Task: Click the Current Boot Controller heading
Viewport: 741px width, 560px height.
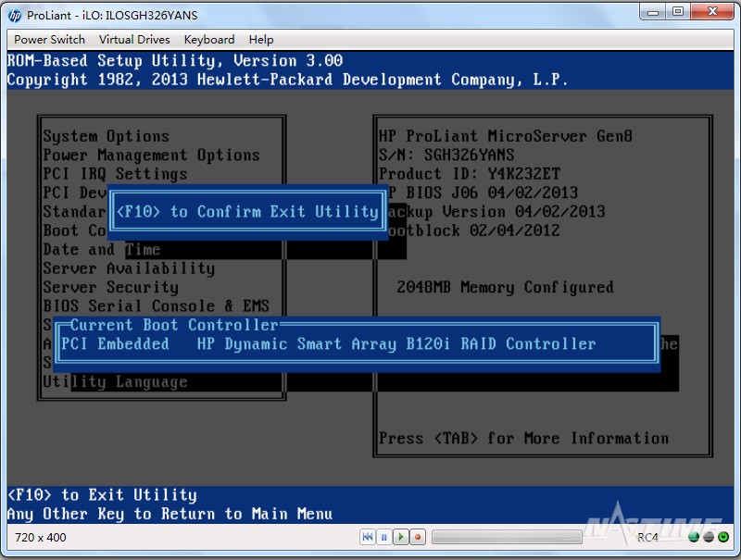Action: pyautogui.click(x=174, y=325)
